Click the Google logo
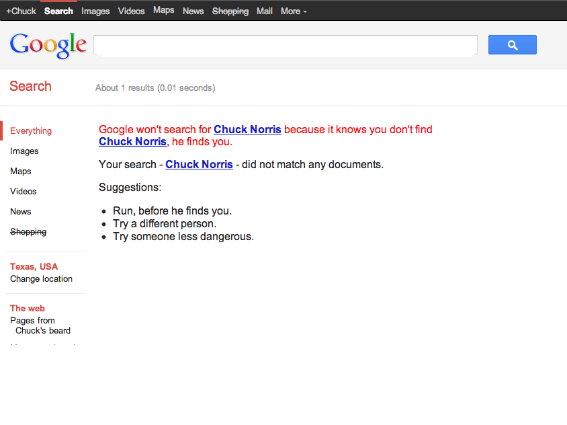 pos(48,45)
